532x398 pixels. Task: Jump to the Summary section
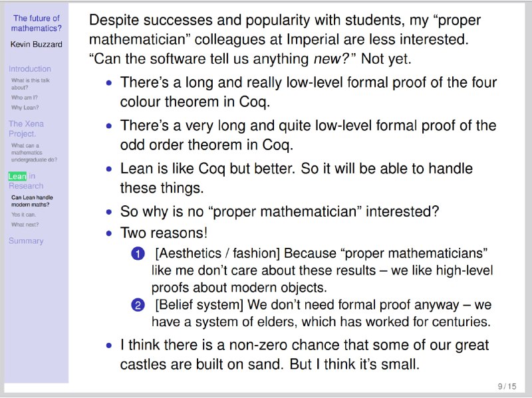[26, 241]
